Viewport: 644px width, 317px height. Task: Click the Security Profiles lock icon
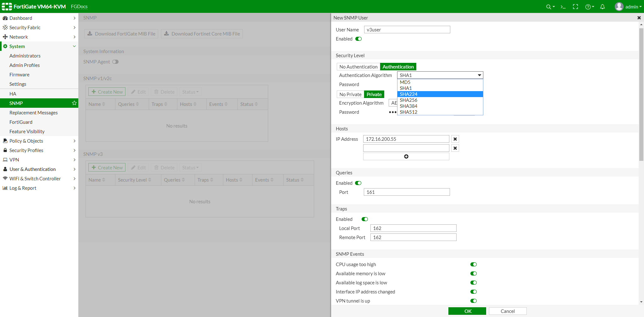coord(5,150)
